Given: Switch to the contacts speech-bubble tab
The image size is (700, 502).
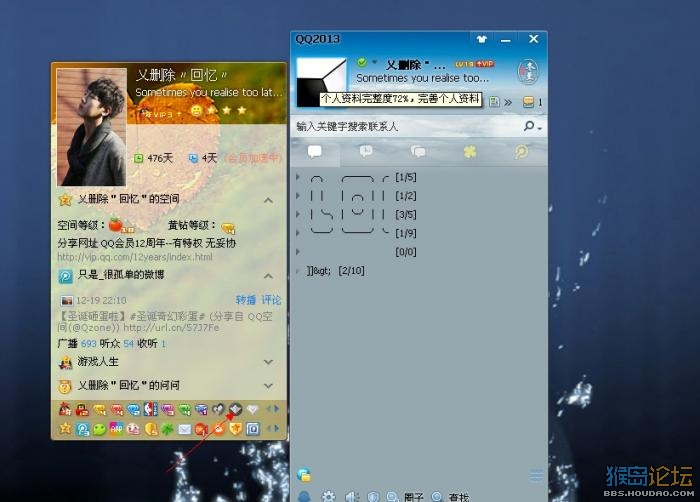Looking at the screenshot, I should point(315,152).
